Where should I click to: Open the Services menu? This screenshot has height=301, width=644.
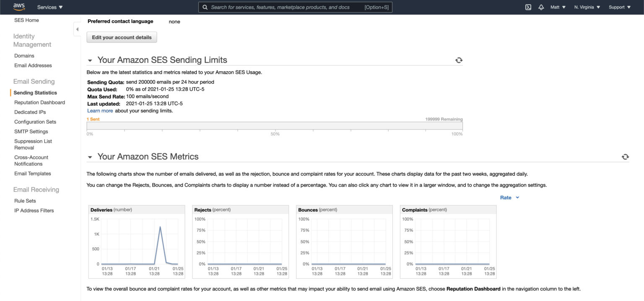click(49, 7)
